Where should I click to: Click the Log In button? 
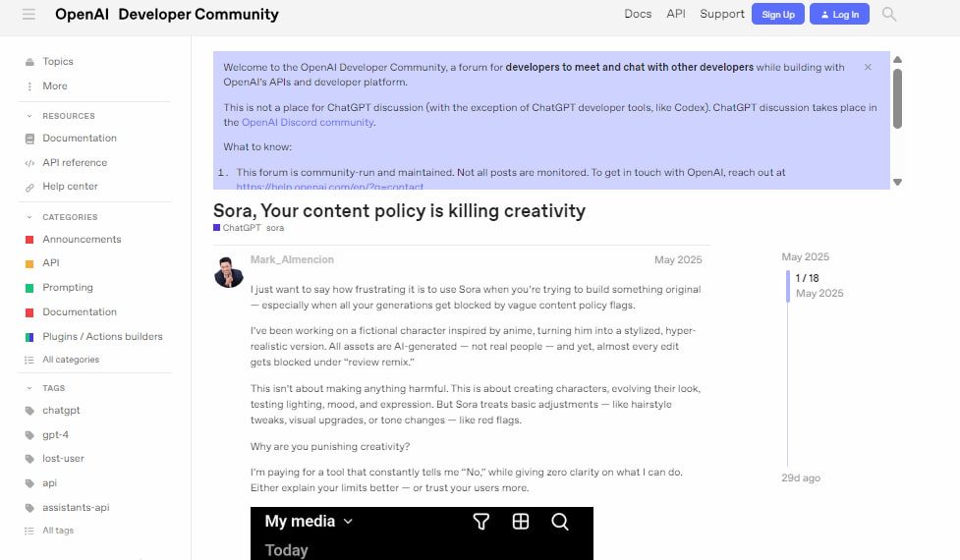tap(839, 14)
